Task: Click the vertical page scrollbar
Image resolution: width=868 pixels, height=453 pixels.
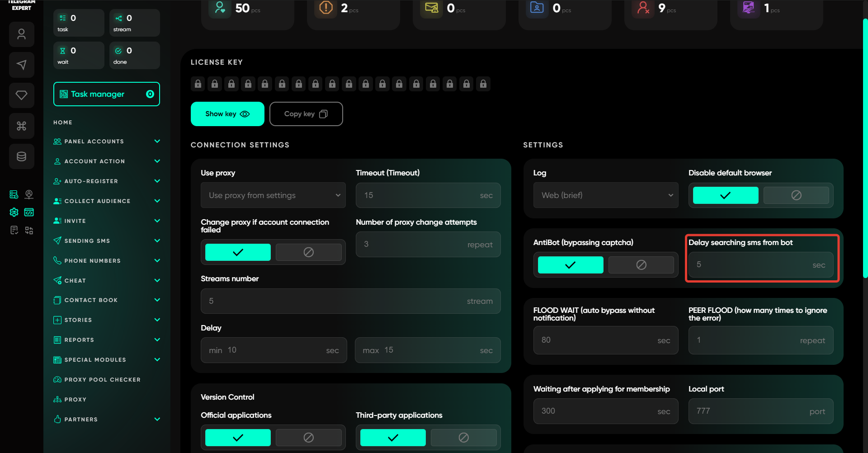Action: click(x=865, y=149)
